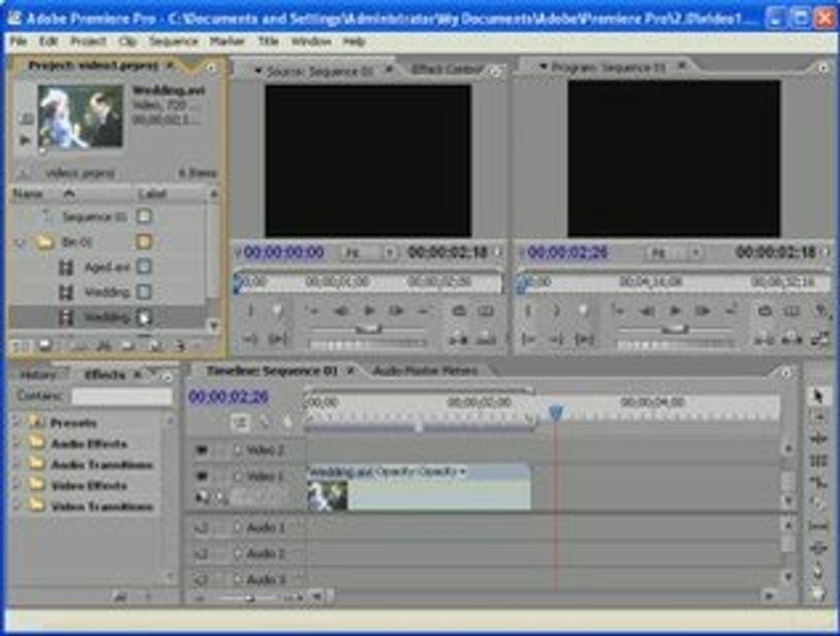The height and width of the screenshot is (636, 840).
Task: Play the Source monitor clip
Action: pyautogui.click(x=369, y=310)
